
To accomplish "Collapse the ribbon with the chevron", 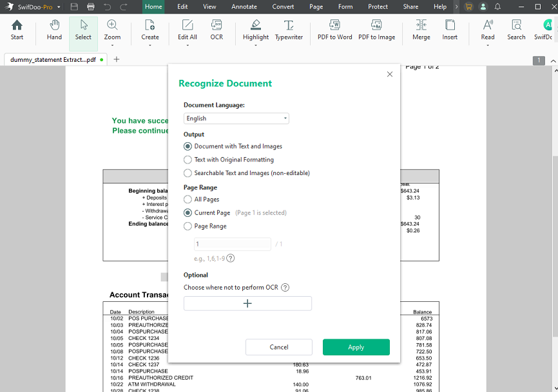I will [x=553, y=61].
